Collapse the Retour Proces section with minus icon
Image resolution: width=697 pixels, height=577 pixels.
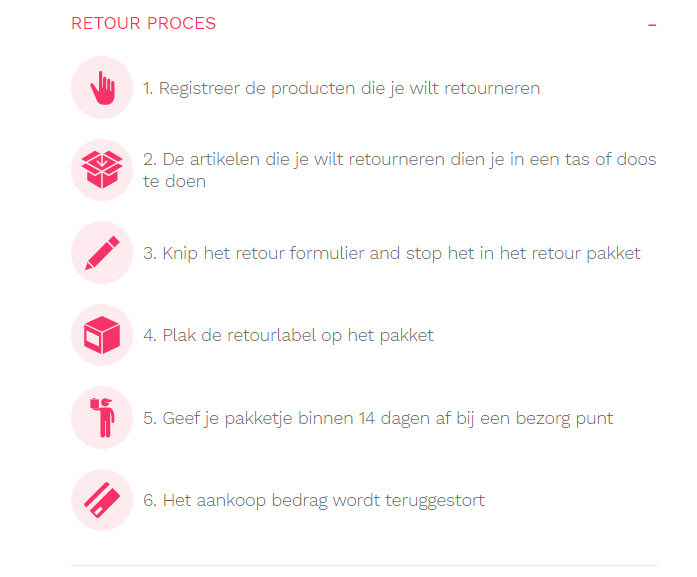click(x=652, y=24)
